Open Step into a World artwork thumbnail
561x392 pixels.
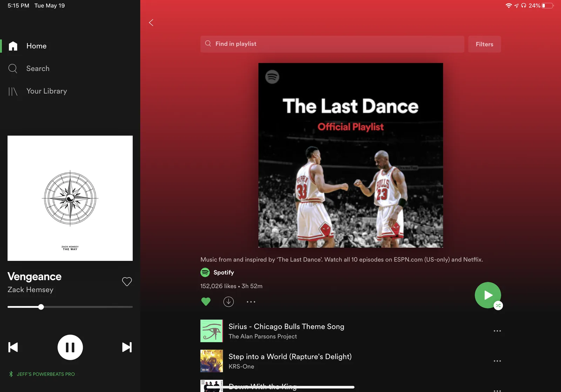click(211, 361)
